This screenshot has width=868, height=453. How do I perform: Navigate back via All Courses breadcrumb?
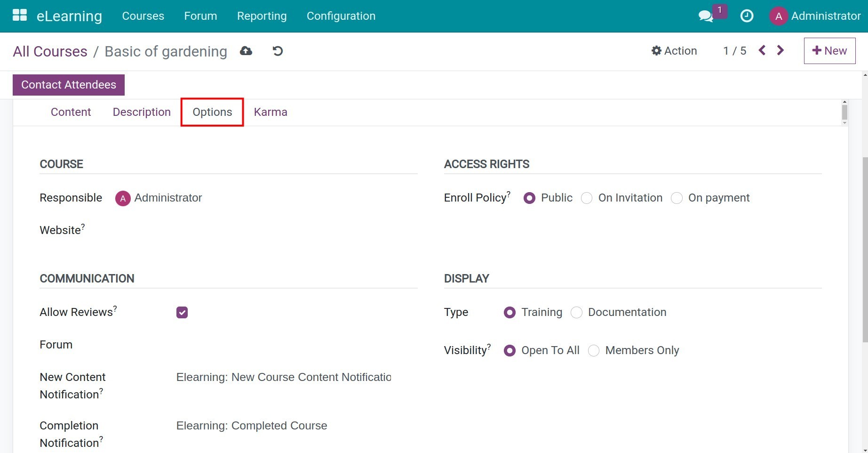[50, 51]
